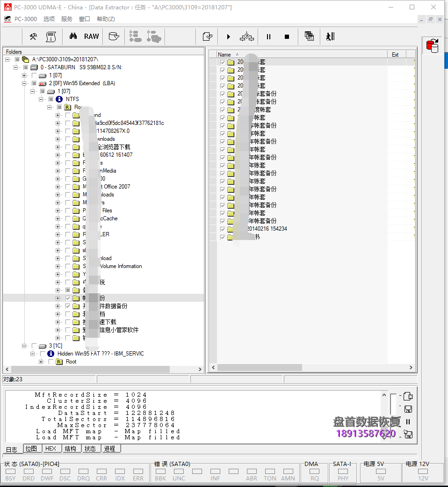Open the 帮助(Z) menu

[x=106, y=19]
